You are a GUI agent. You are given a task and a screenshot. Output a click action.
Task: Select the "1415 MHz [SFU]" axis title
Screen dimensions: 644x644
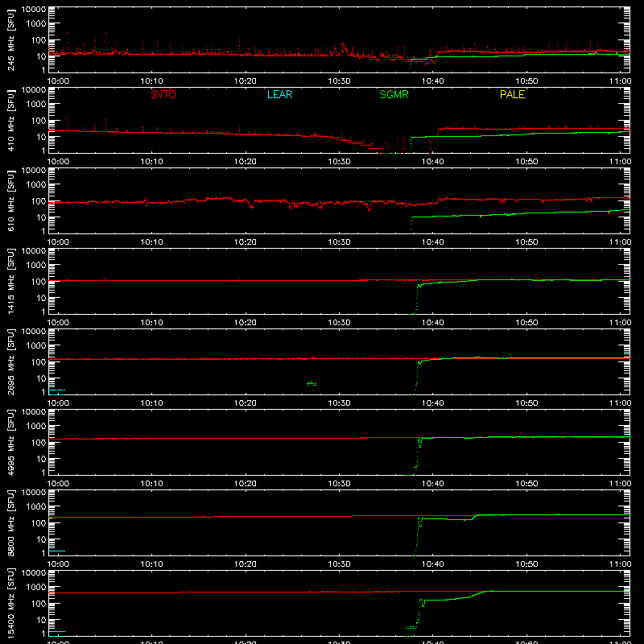11,282
